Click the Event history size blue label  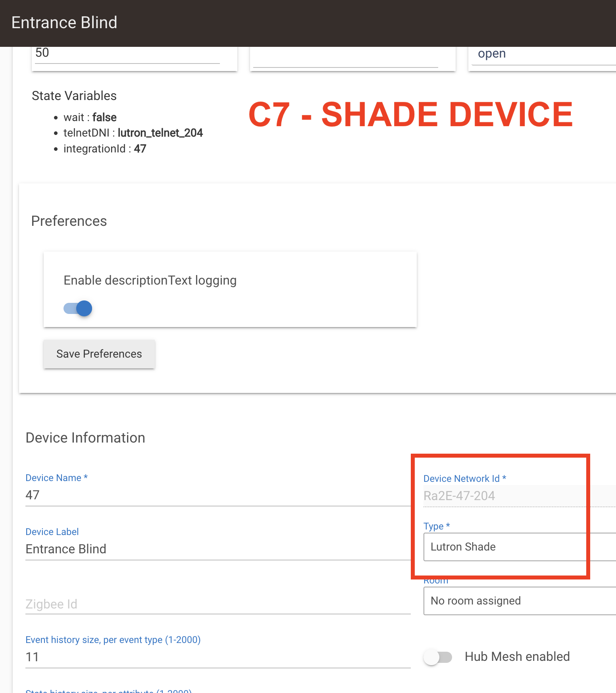pyautogui.click(x=113, y=639)
